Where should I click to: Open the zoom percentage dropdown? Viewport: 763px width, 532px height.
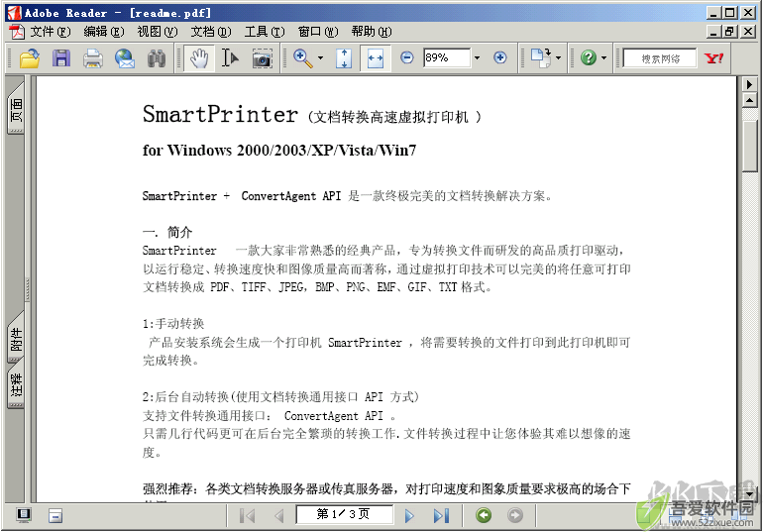click(x=477, y=57)
